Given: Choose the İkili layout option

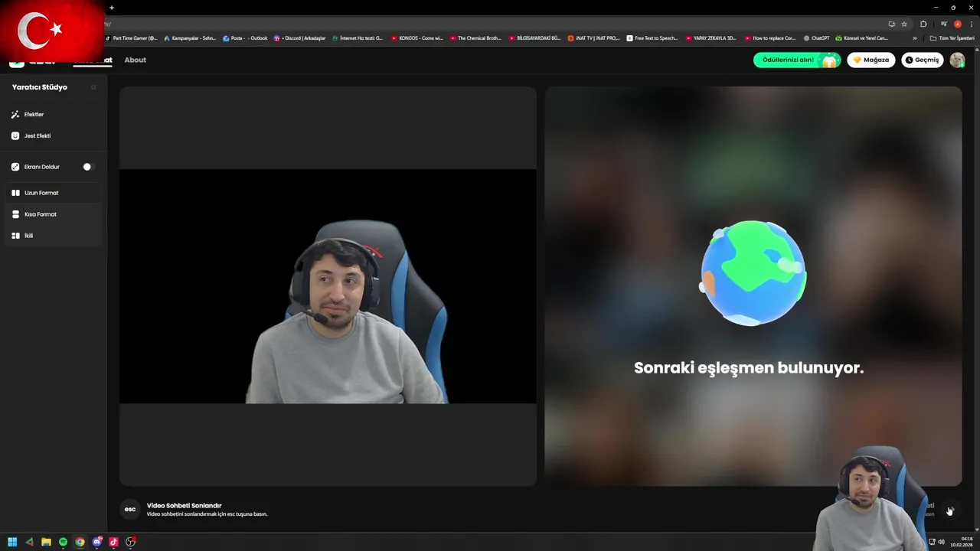Looking at the screenshot, I should coord(53,236).
